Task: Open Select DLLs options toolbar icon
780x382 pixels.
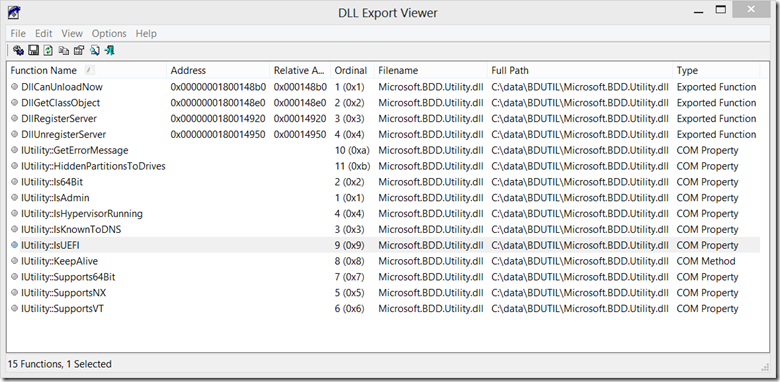Action: click(x=18, y=50)
